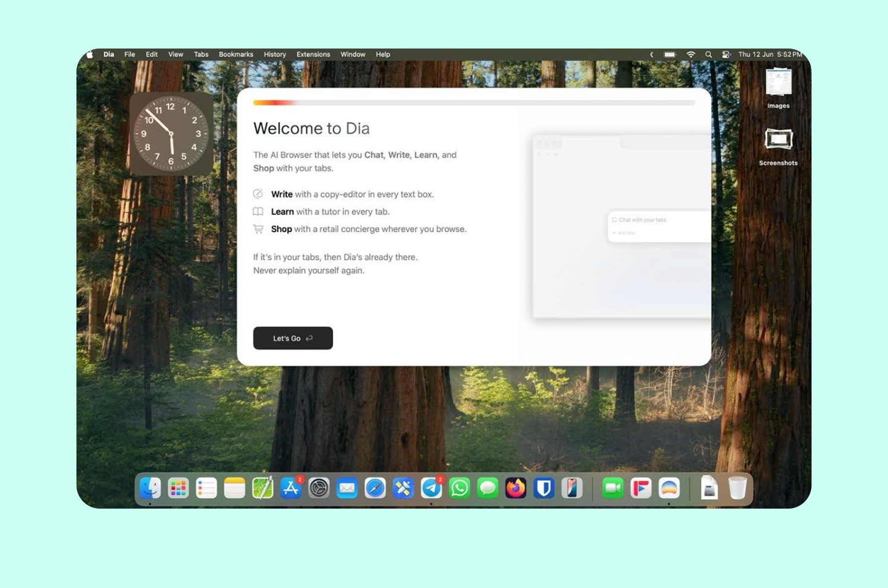The height and width of the screenshot is (588, 888).
Task: Open Telegram from the Dock
Action: point(432,488)
